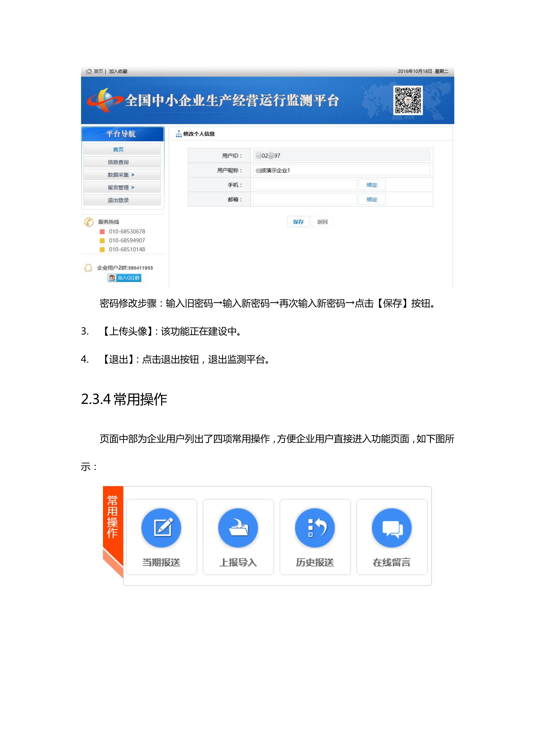The image size is (535, 756).
Task: Click the 用户昵称 input field
Action: coord(341,170)
